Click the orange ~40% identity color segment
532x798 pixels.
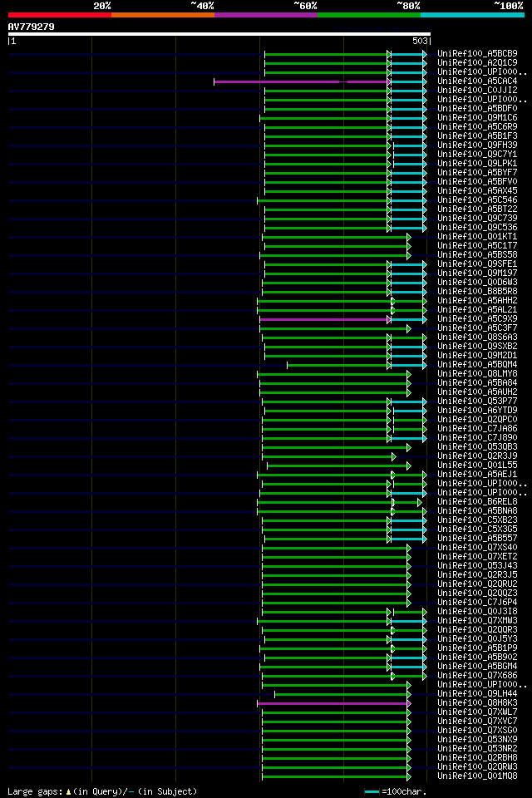coord(163,15)
